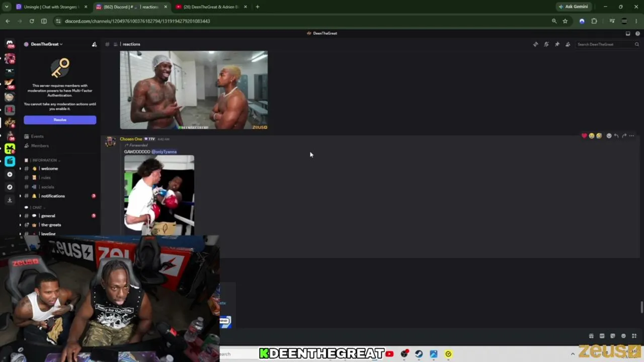Open threads icon in channel header
Viewport: 644px width, 362px height.
(x=535, y=44)
